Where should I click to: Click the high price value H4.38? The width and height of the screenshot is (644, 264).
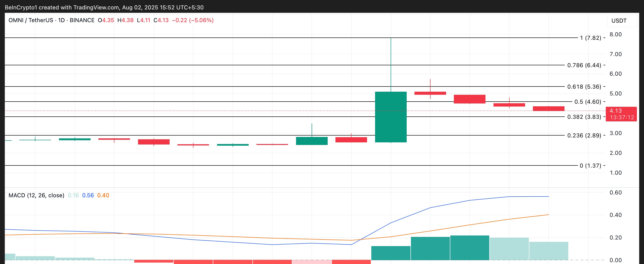[125, 20]
